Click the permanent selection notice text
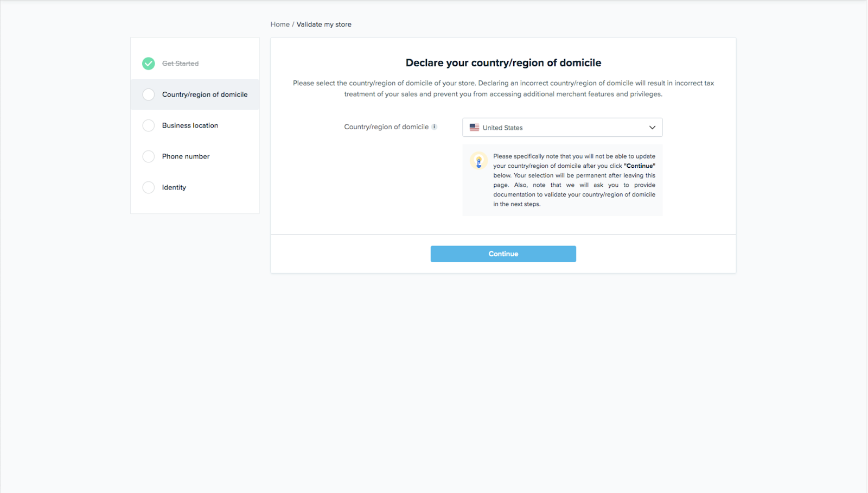 574,180
